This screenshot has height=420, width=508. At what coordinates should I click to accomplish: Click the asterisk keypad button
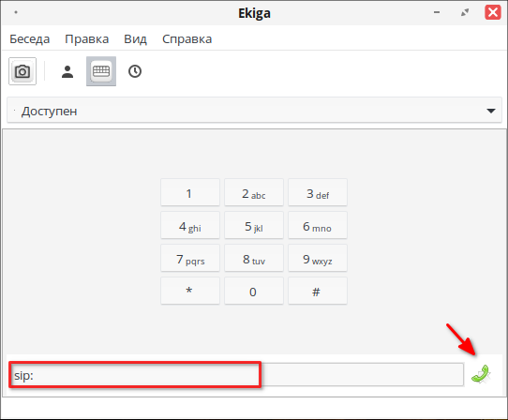pyautogui.click(x=190, y=291)
